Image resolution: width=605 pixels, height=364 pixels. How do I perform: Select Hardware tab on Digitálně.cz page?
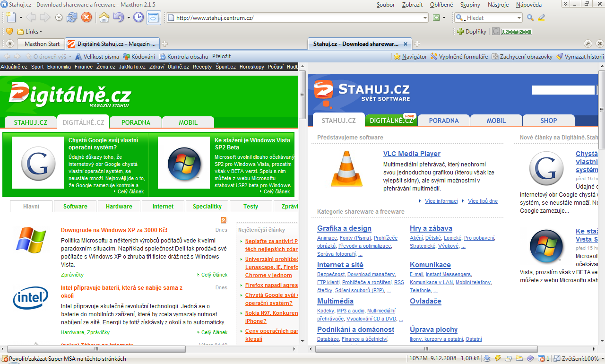(x=119, y=207)
